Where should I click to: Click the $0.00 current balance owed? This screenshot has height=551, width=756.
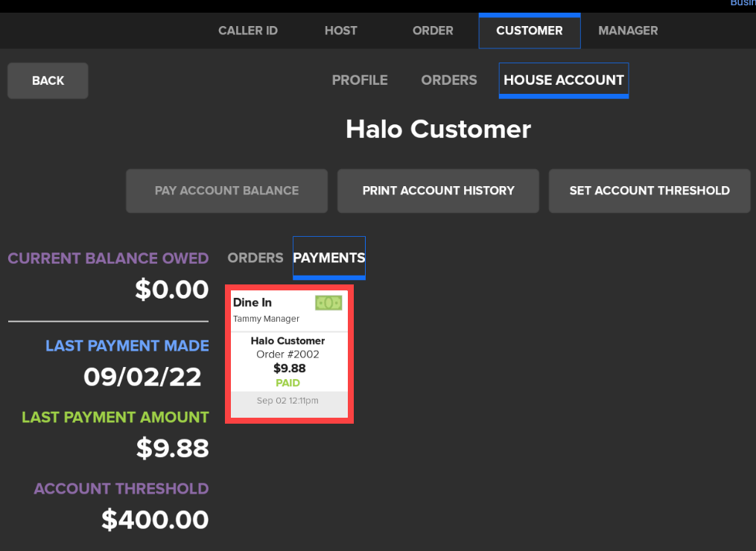171,289
